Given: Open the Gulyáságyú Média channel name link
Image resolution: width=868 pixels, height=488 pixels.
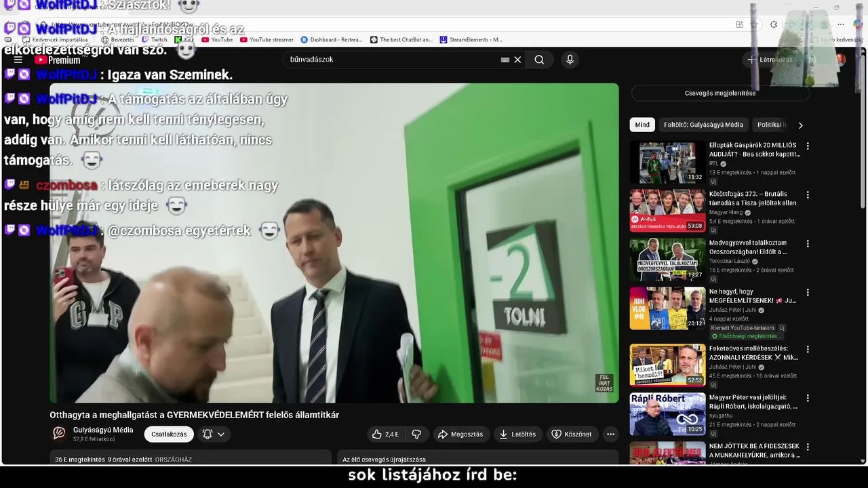Looking at the screenshot, I should 103,430.
